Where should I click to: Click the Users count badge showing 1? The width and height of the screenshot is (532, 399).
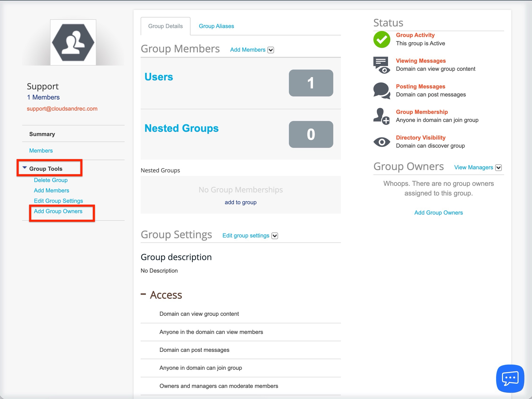(311, 83)
